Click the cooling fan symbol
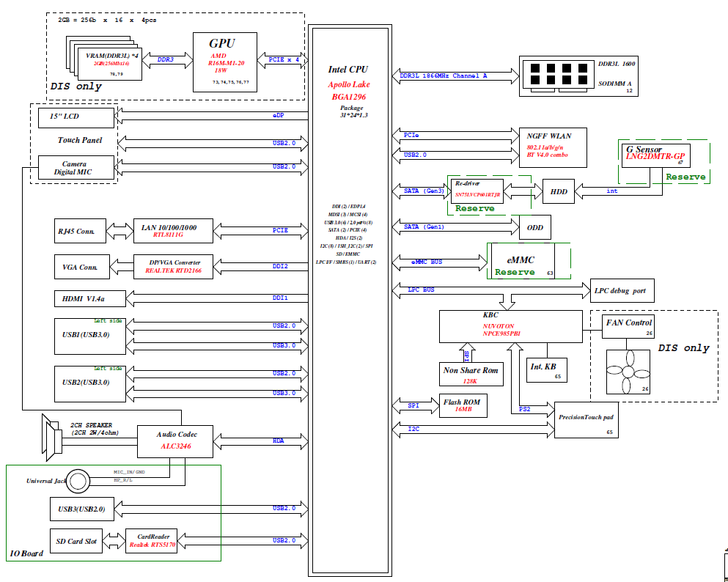This screenshot has width=728, height=582. coord(626,370)
